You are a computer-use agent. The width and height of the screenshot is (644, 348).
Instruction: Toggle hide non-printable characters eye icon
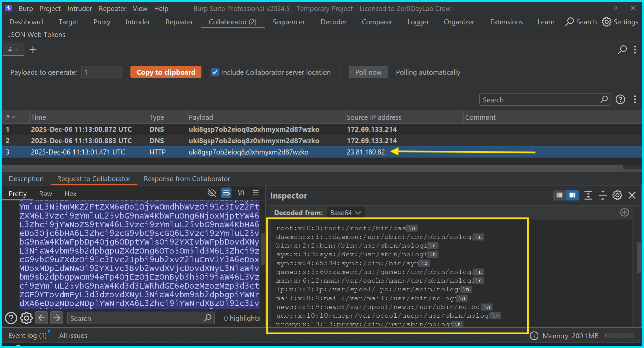(211, 193)
